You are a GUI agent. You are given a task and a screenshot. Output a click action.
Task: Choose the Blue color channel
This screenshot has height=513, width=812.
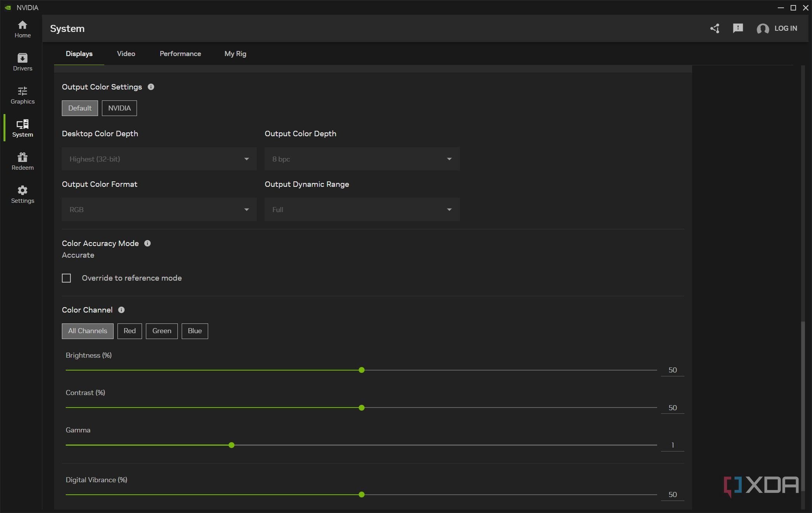click(x=195, y=331)
